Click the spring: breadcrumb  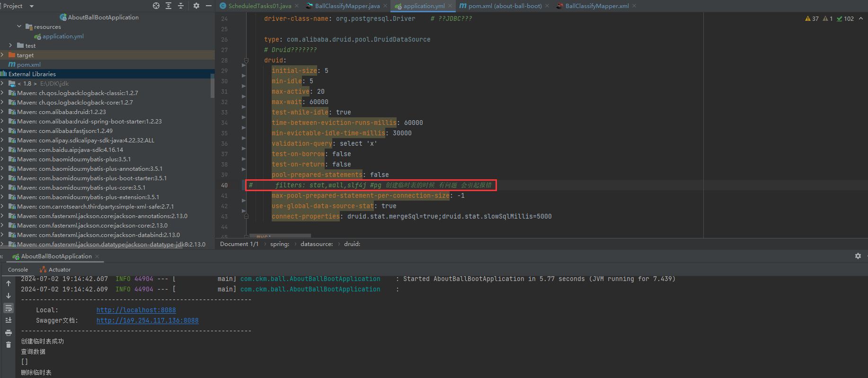coord(280,244)
